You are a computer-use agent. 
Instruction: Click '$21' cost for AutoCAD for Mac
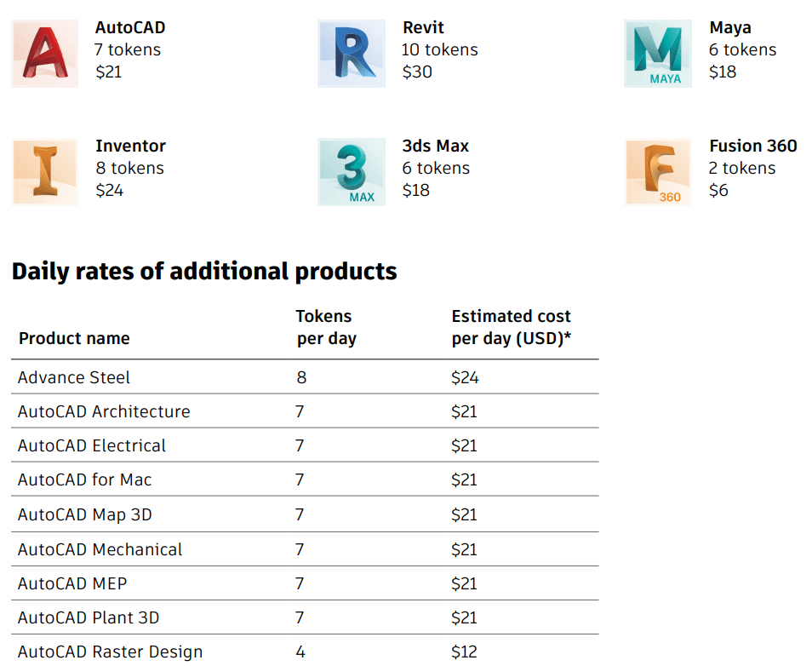(464, 480)
